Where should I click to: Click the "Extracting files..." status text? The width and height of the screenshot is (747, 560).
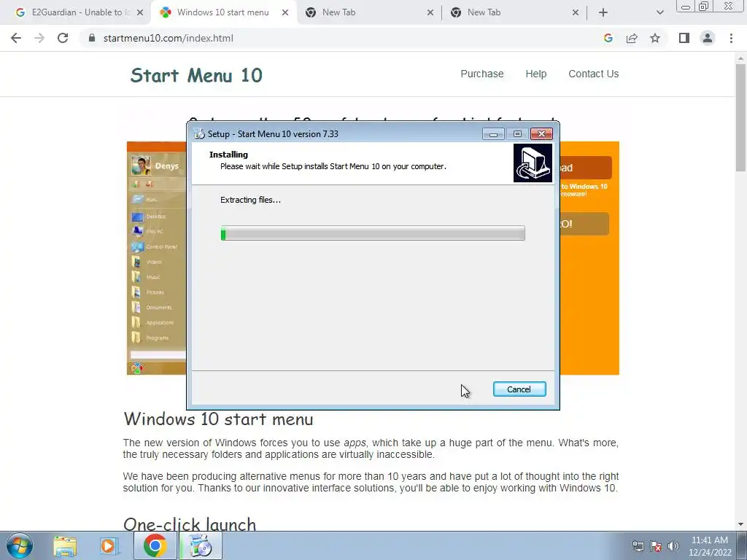click(x=251, y=200)
